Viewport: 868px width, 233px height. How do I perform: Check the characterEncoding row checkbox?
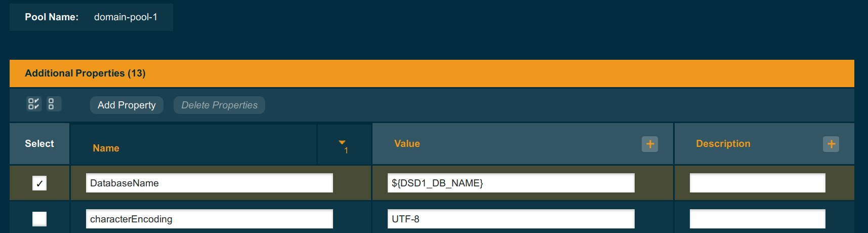click(x=39, y=219)
